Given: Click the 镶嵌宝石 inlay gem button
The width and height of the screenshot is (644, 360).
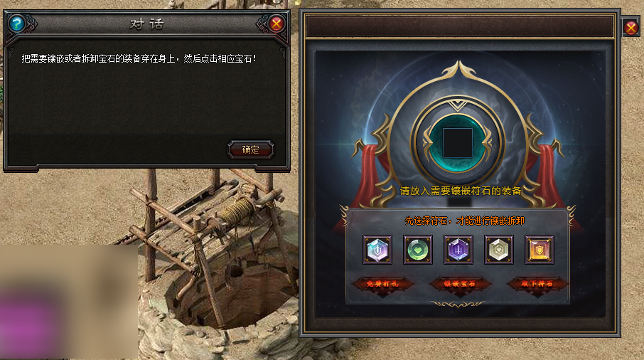Looking at the screenshot, I should 460,284.
